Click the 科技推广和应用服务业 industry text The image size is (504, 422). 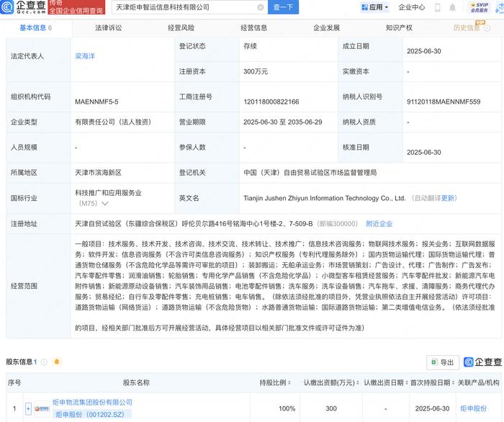tap(108, 193)
